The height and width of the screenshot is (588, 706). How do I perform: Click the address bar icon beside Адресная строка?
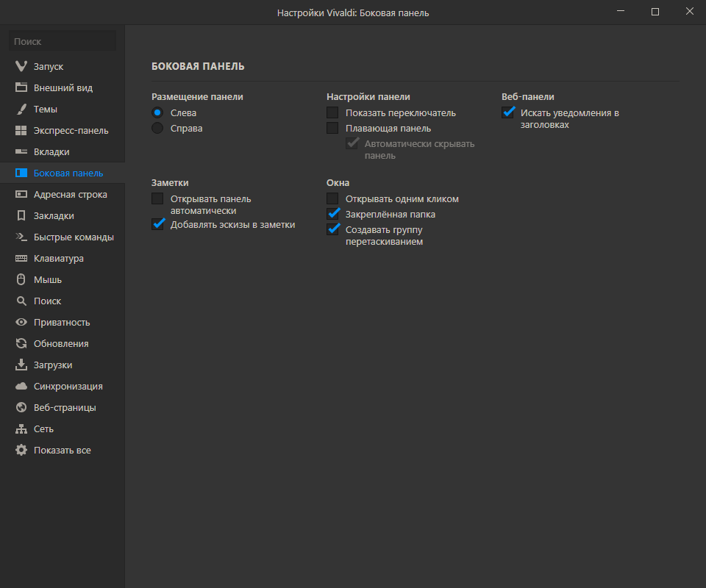21,194
